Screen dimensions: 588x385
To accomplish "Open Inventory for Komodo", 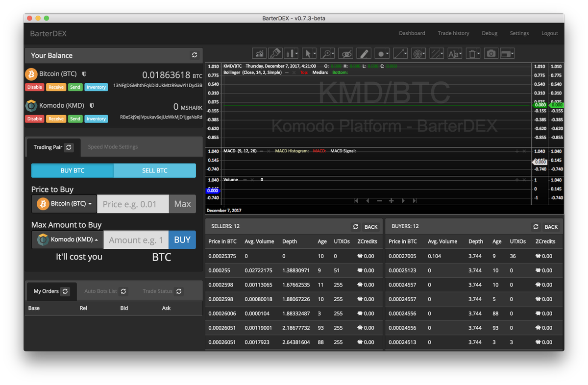I will [96, 119].
